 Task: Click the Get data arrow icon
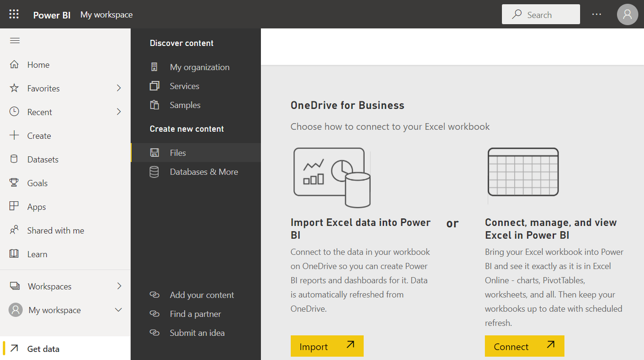15,348
